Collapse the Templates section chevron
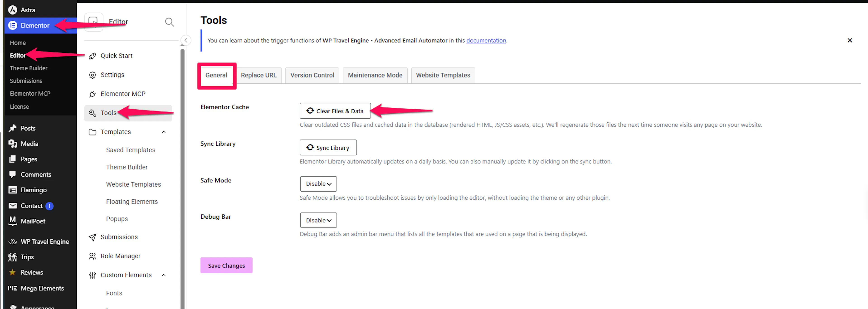The image size is (868, 309). pos(164,132)
